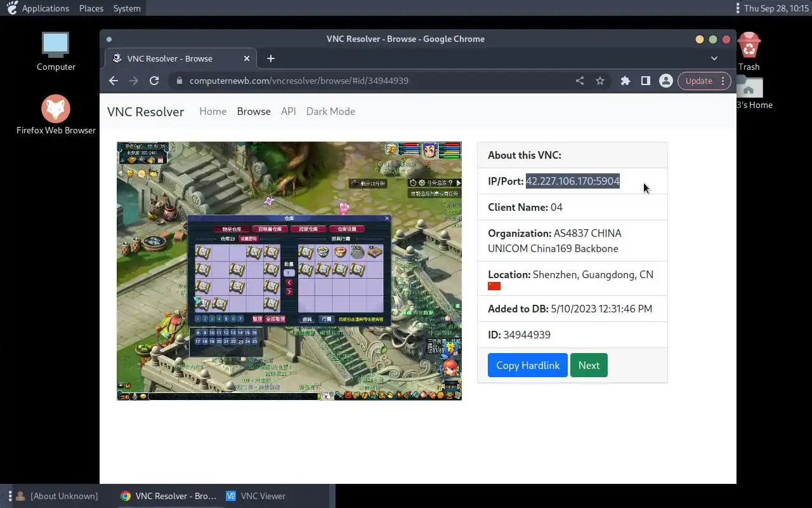
Task: Close the VNC Resolver - Browse tab
Action: click(247, 58)
